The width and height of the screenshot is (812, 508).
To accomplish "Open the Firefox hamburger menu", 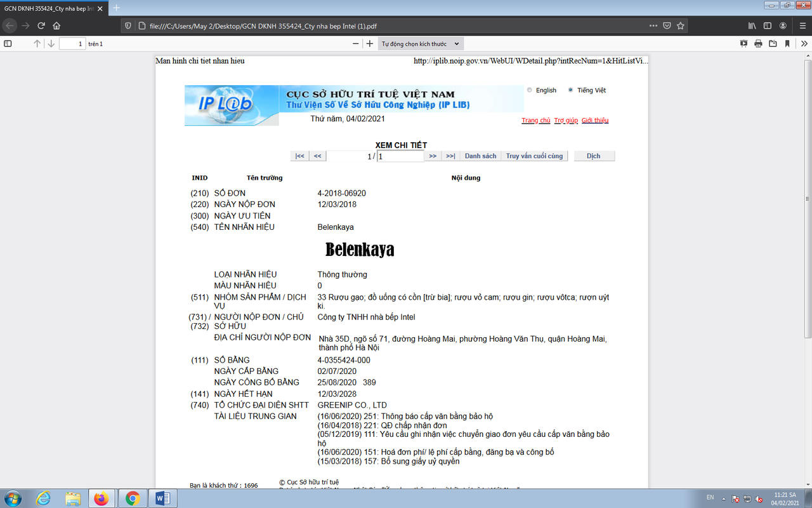I will [799, 26].
